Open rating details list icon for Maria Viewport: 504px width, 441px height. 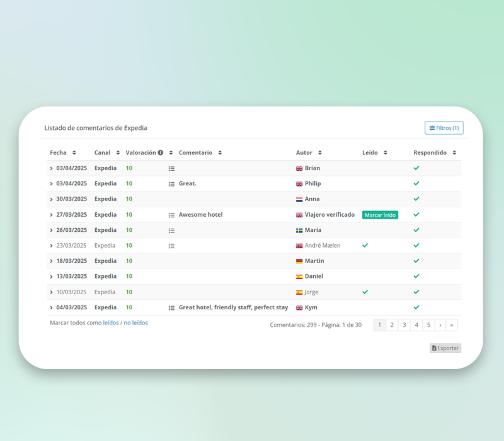(171, 231)
